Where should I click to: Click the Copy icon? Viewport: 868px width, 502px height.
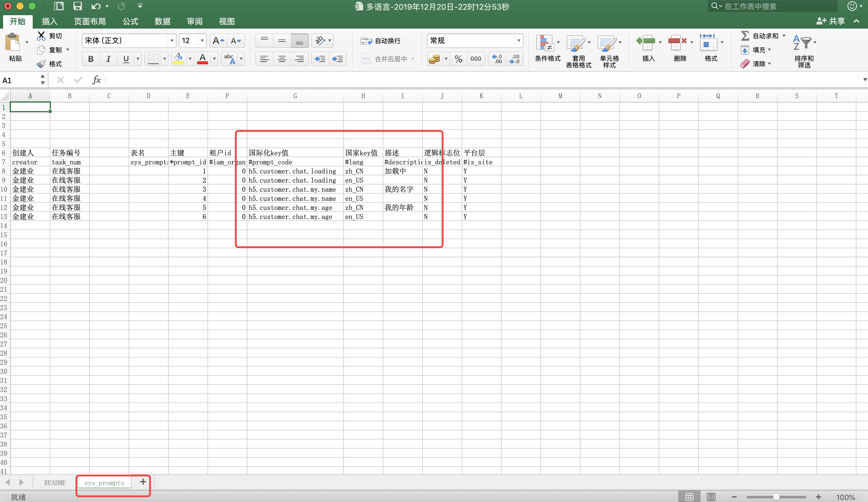[x=41, y=50]
